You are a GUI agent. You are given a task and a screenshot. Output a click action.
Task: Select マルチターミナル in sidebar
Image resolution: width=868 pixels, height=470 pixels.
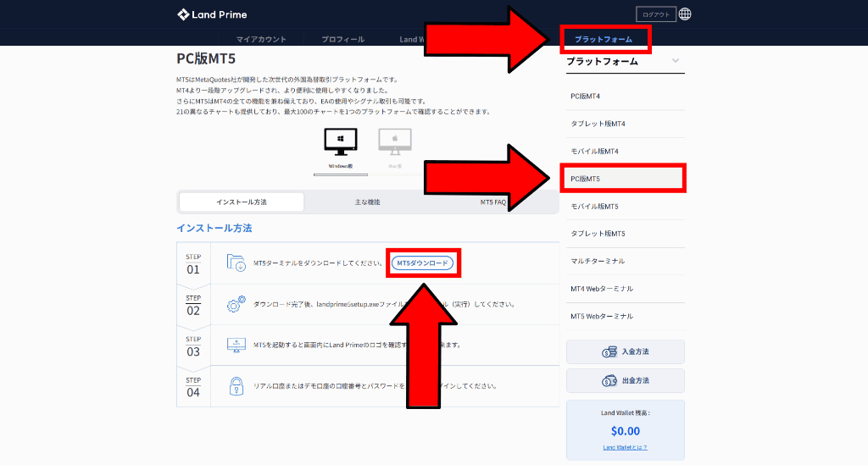626,261
